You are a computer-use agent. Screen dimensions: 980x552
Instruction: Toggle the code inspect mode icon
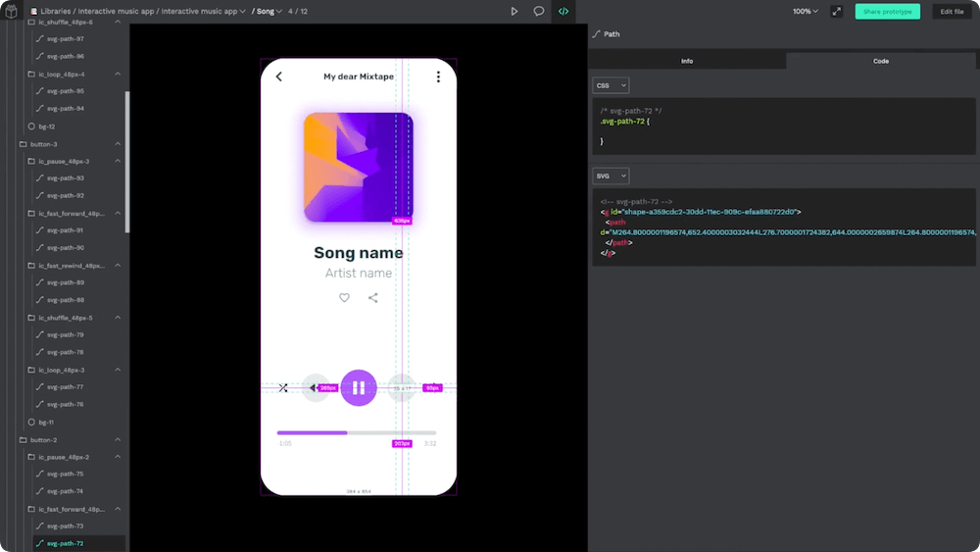click(x=563, y=12)
